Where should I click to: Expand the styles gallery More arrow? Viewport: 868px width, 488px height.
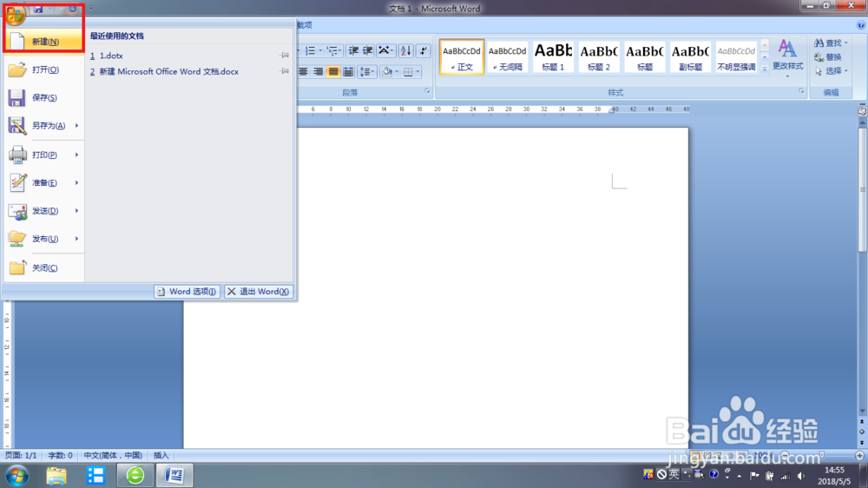[x=765, y=69]
